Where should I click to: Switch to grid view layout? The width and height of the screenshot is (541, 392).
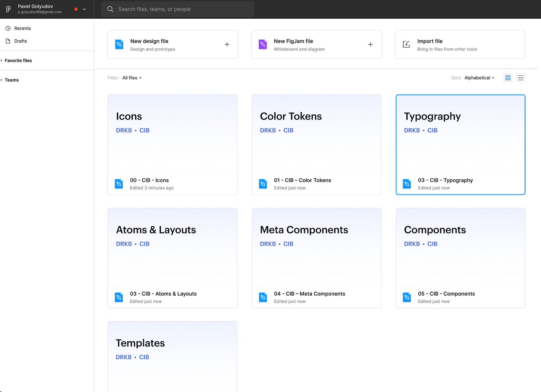pyautogui.click(x=508, y=78)
